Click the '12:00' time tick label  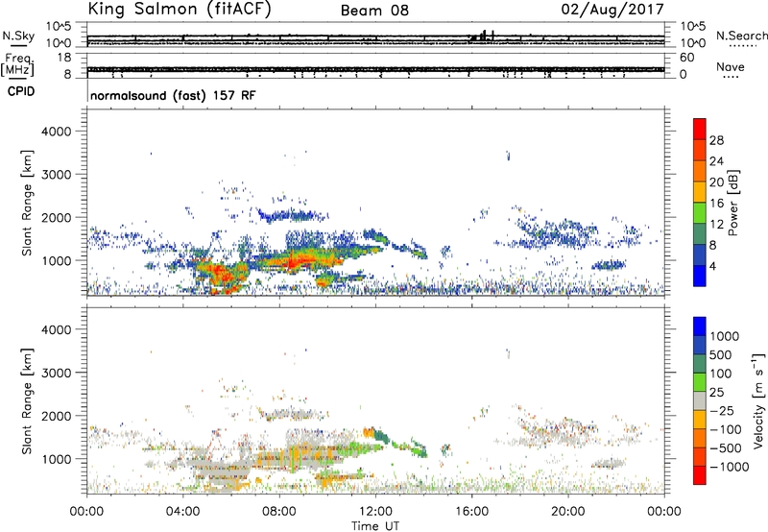375,512
